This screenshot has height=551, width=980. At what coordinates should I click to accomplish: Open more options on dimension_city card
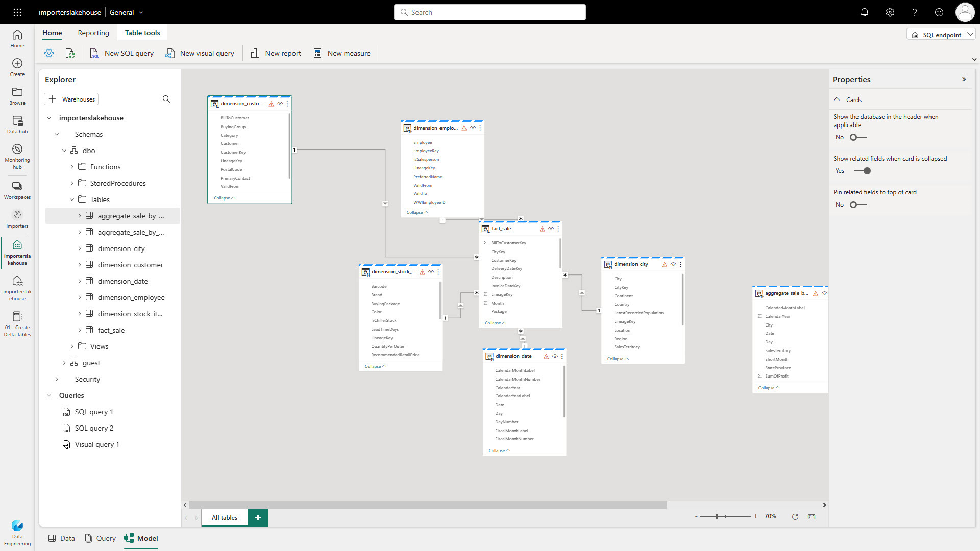pyautogui.click(x=681, y=264)
